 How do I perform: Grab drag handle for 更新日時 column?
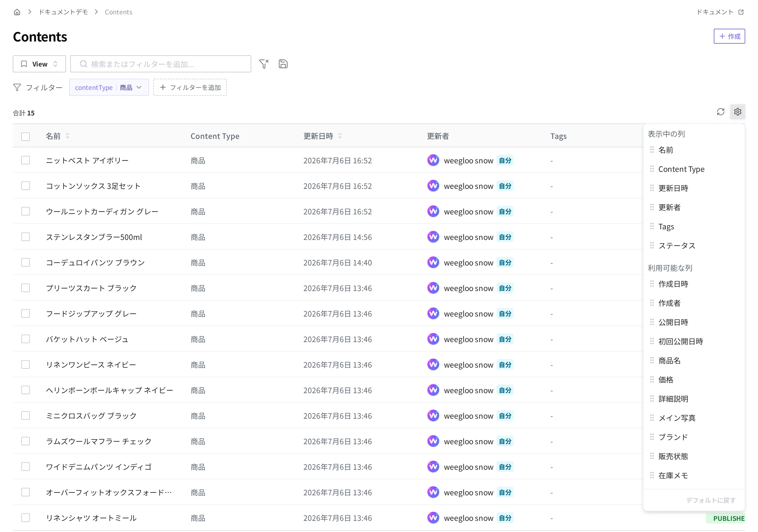pos(652,188)
